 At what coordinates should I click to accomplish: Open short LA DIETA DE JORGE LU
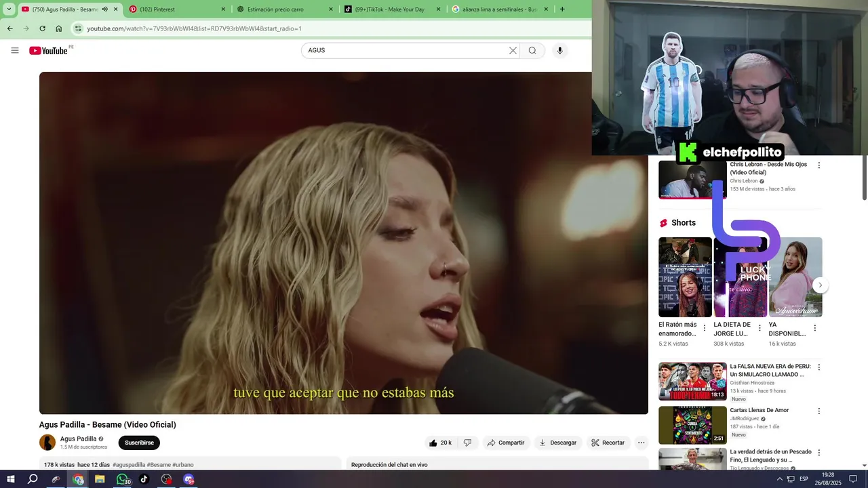(741, 277)
